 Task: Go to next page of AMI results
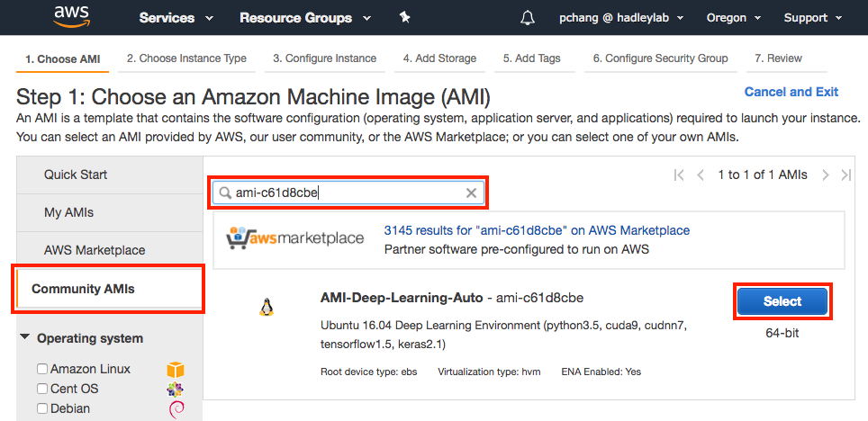[x=826, y=175]
